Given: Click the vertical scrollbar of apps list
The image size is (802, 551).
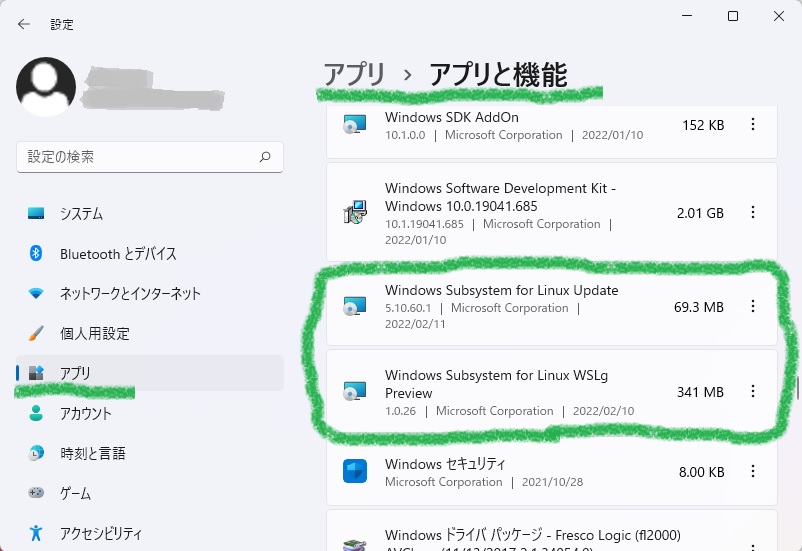Looking at the screenshot, I should point(796,387).
